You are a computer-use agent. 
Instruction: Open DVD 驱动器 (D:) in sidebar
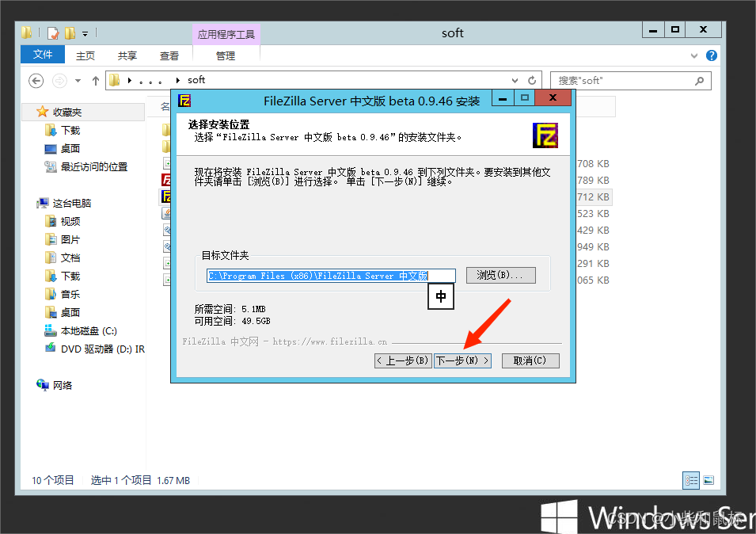103,349
